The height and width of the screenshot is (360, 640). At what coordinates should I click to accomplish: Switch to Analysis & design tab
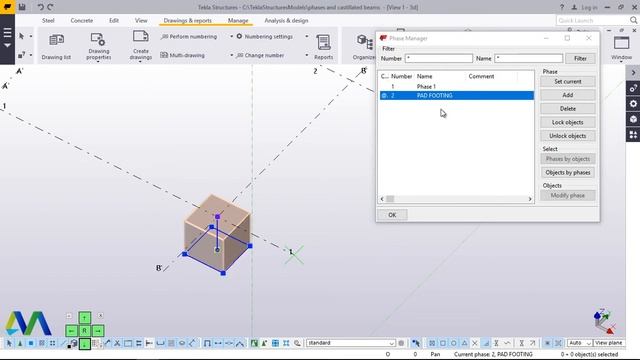(x=286, y=20)
